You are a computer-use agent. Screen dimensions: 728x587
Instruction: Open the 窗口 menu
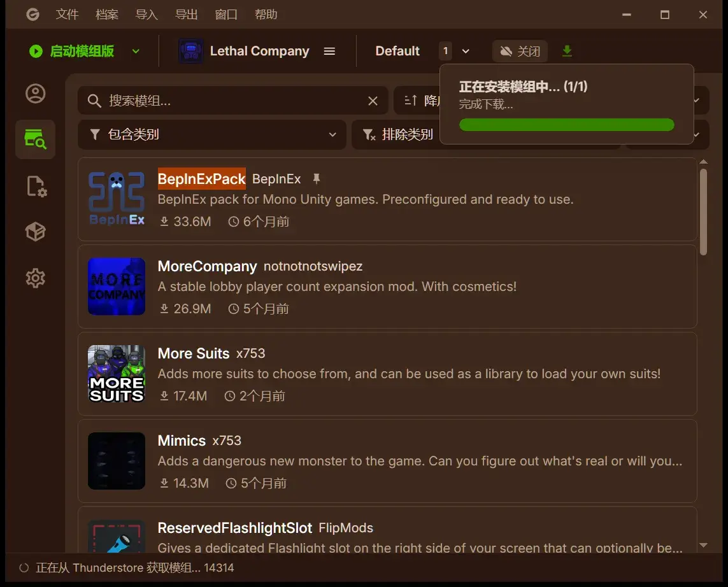click(226, 15)
